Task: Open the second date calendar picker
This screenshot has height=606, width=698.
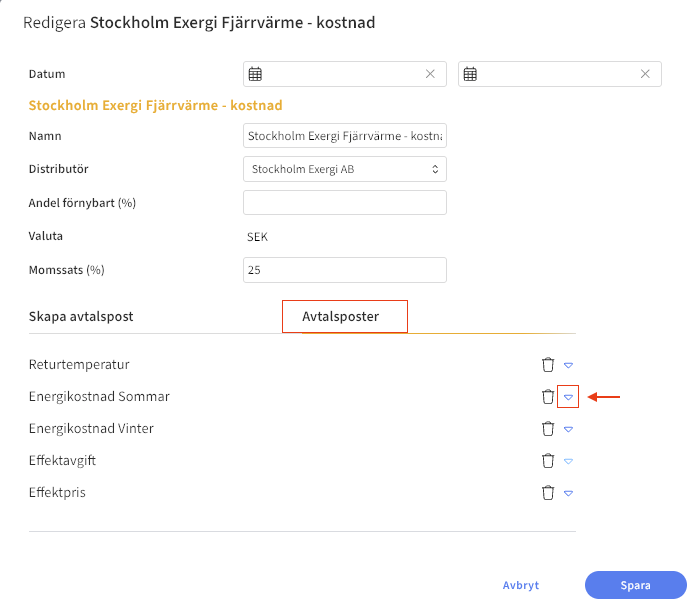Action: point(470,74)
